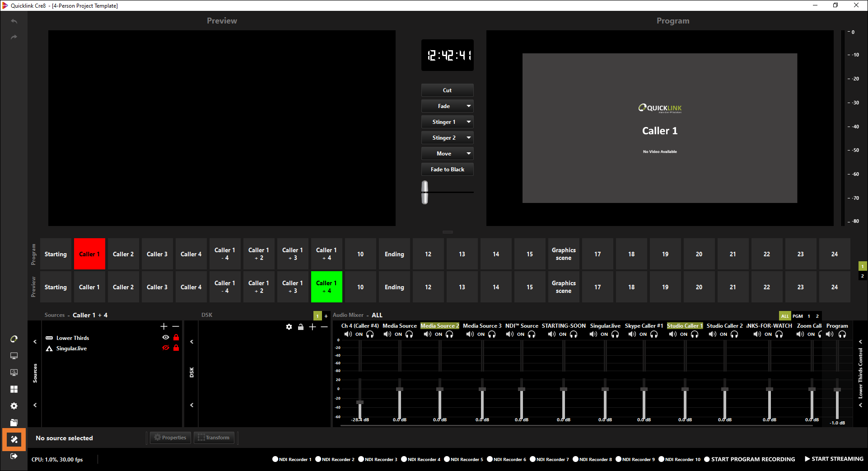Unlock the Lower Thirds source
This screenshot has height=471, width=868.
(x=176, y=338)
